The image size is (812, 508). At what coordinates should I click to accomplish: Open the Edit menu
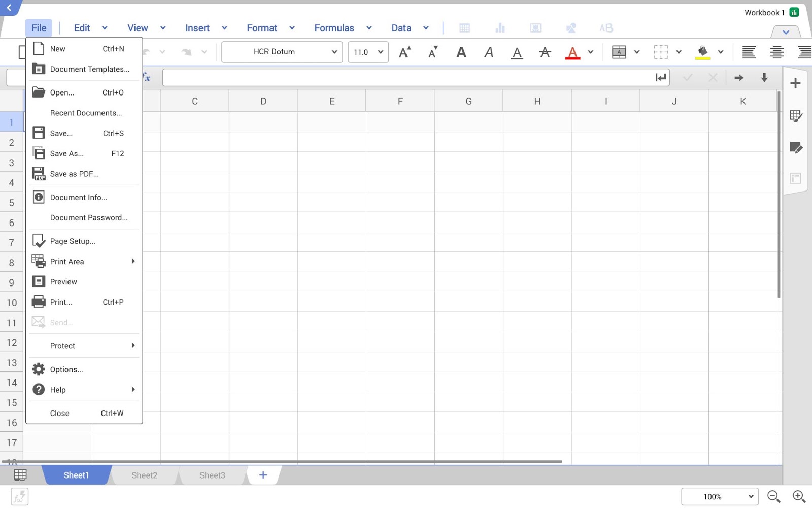pyautogui.click(x=82, y=28)
